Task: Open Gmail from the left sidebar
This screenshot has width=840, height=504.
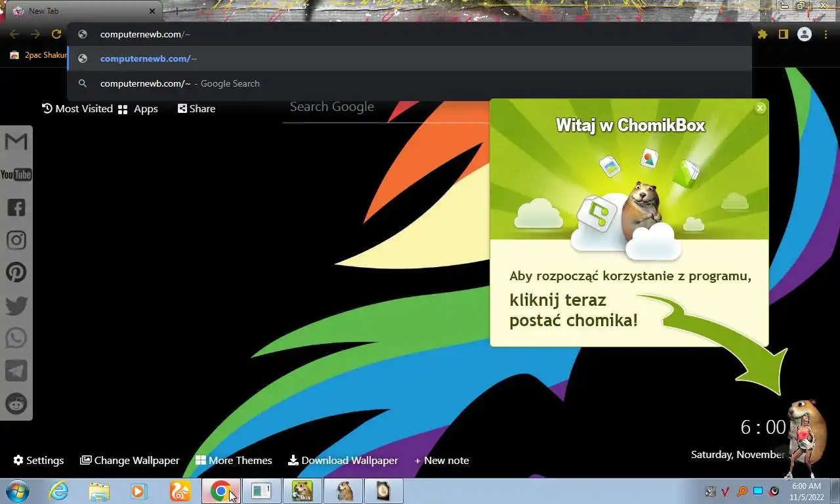Action: click(16, 142)
